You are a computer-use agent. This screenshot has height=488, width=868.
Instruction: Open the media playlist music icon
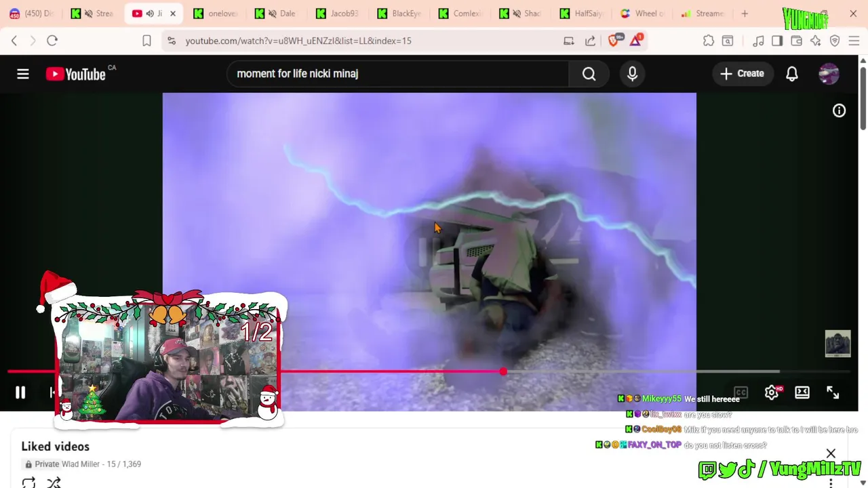pos(758,41)
